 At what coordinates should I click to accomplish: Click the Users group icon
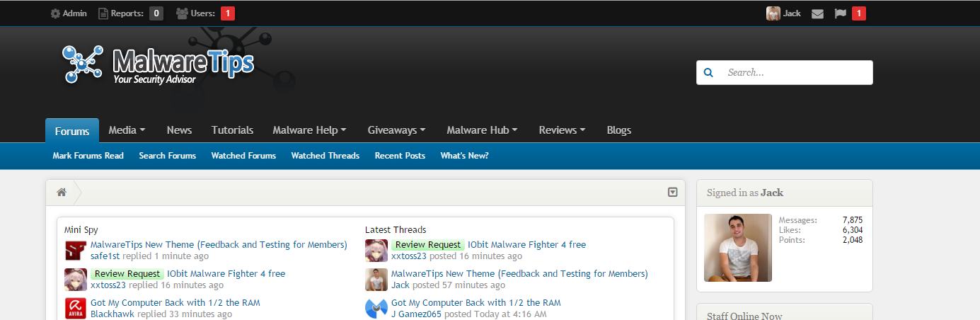pos(182,13)
